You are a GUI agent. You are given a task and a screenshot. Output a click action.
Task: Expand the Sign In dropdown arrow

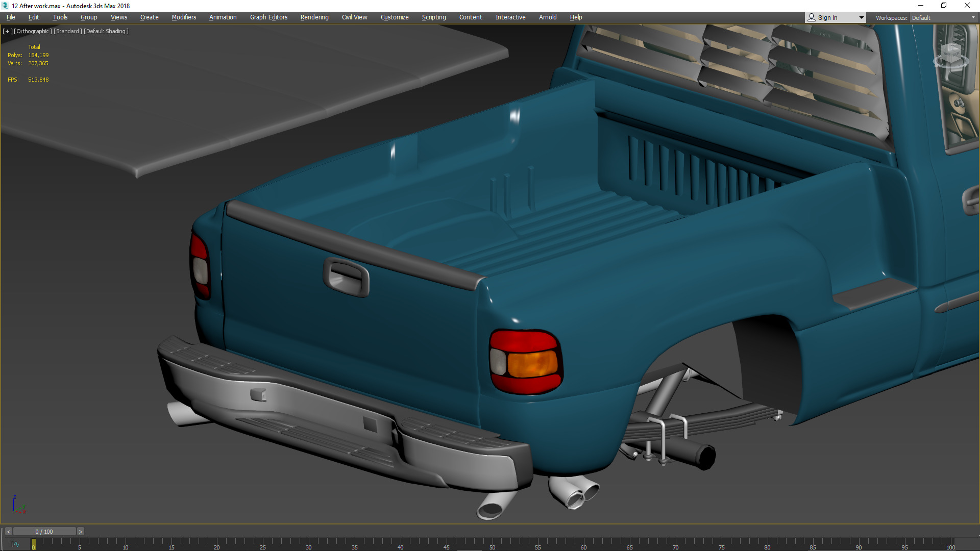862,17
